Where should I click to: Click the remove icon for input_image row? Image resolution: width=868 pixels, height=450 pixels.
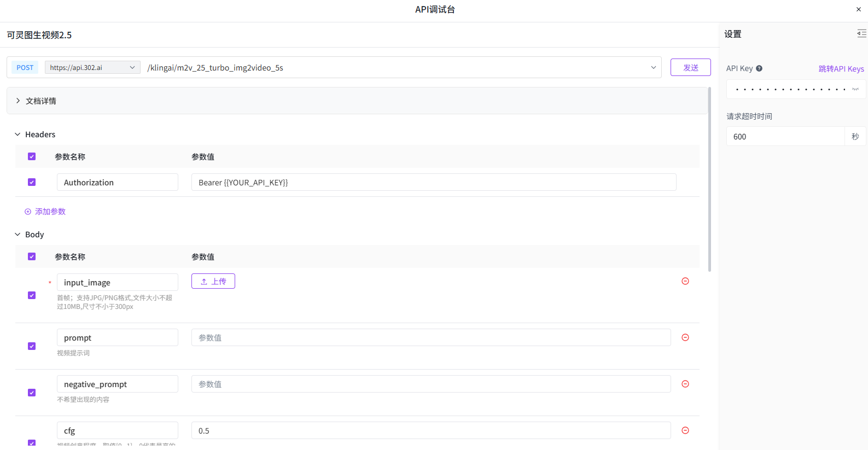tap(685, 281)
